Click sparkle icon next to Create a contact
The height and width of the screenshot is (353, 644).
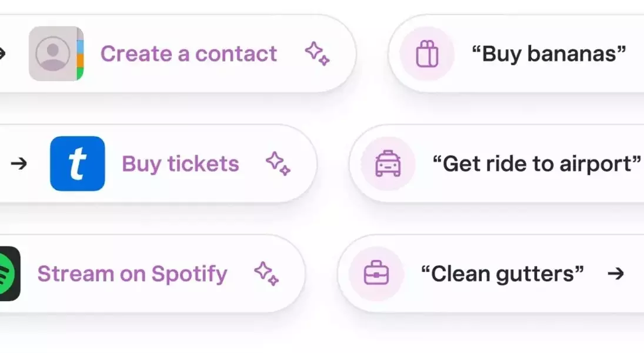(x=317, y=54)
